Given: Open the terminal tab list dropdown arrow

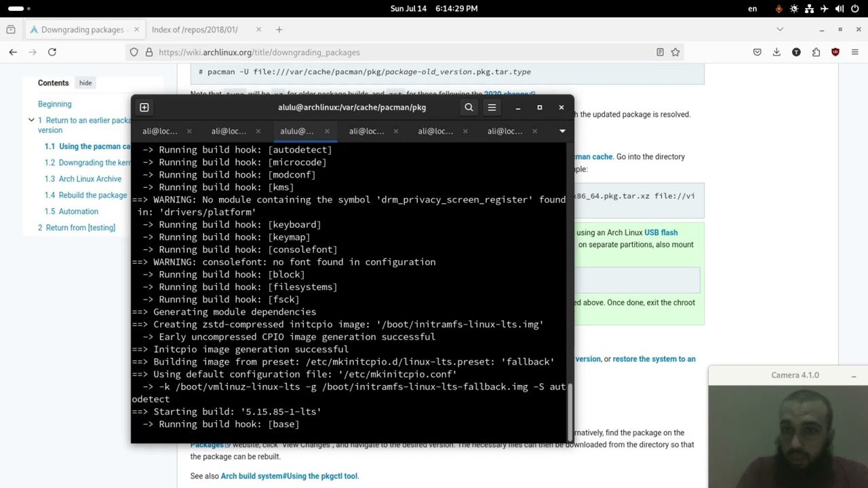Looking at the screenshot, I should [562, 131].
